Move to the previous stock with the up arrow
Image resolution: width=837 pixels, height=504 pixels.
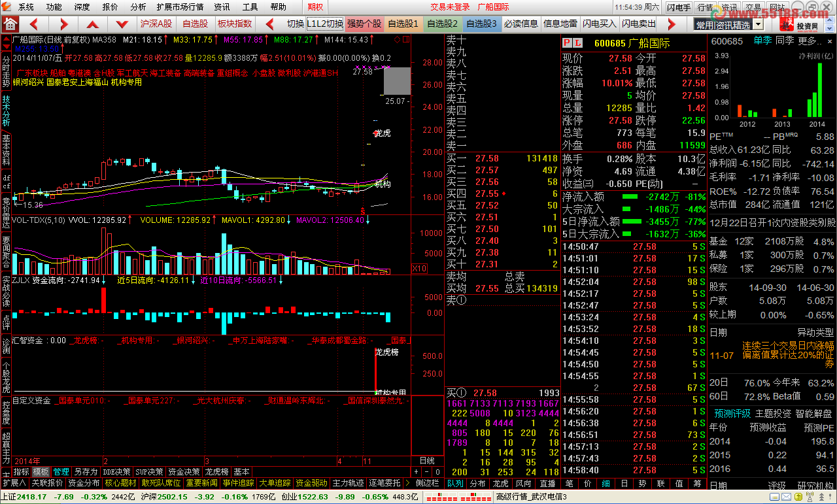tap(92, 24)
